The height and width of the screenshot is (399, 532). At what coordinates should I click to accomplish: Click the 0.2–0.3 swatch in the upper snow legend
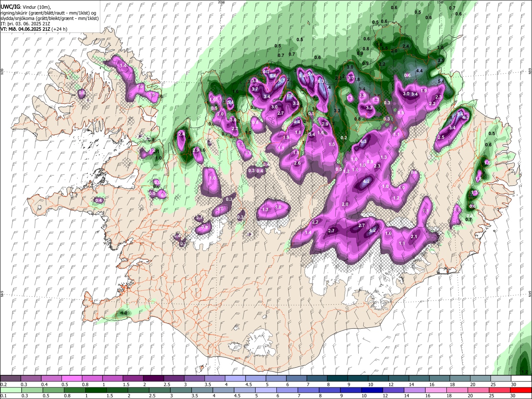tap(10, 379)
